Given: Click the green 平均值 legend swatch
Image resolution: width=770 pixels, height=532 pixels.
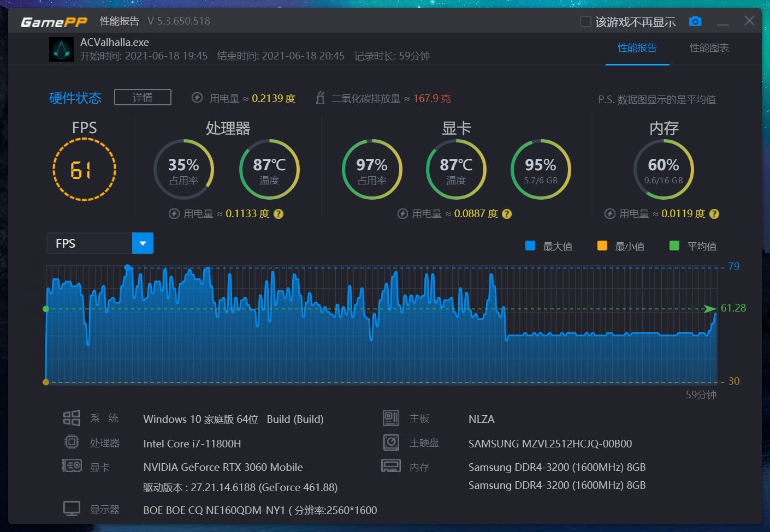Looking at the screenshot, I should coord(674,246).
